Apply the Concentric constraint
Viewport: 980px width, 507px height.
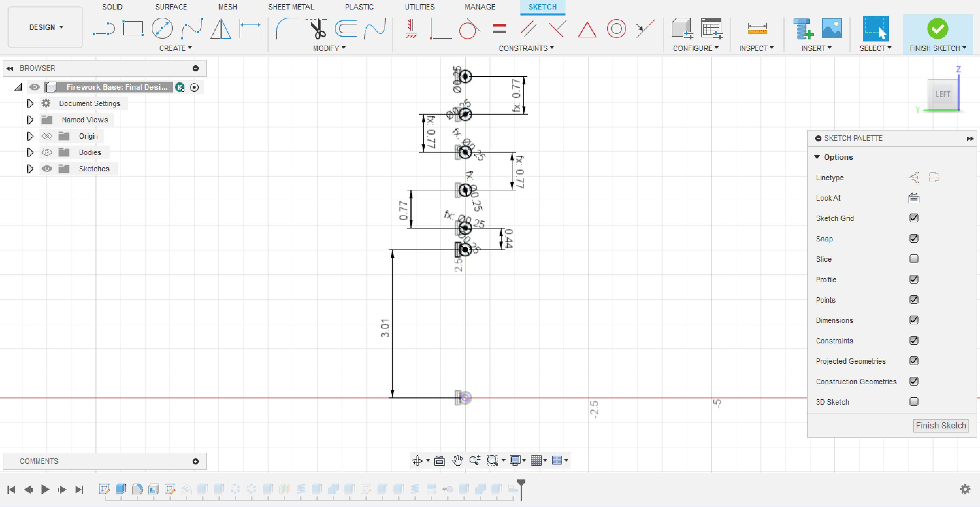pos(616,29)
